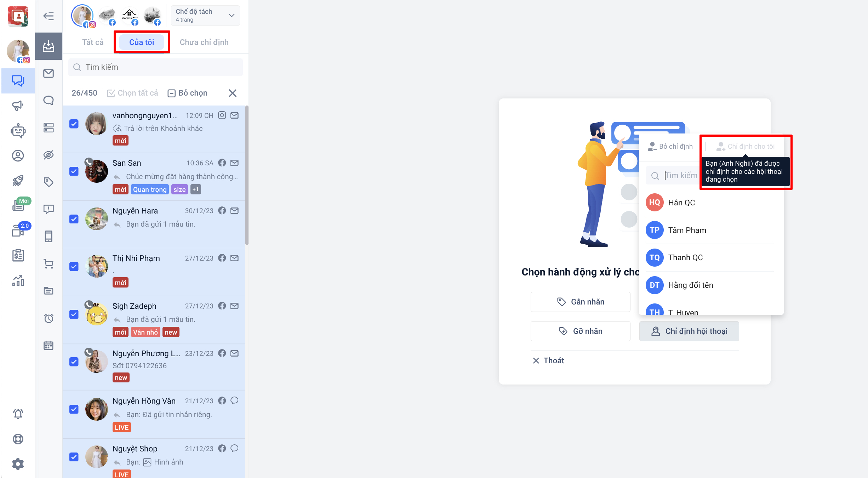This screenshot has height=478, width=868.
Task: Toggle checkbox for Thị Nhi Phạm
Action: pos(74,267)
